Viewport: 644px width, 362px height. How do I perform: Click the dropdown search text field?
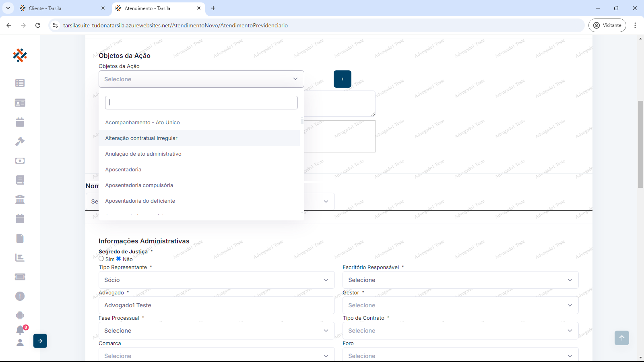pyautogui.click(x=201, y=103)
